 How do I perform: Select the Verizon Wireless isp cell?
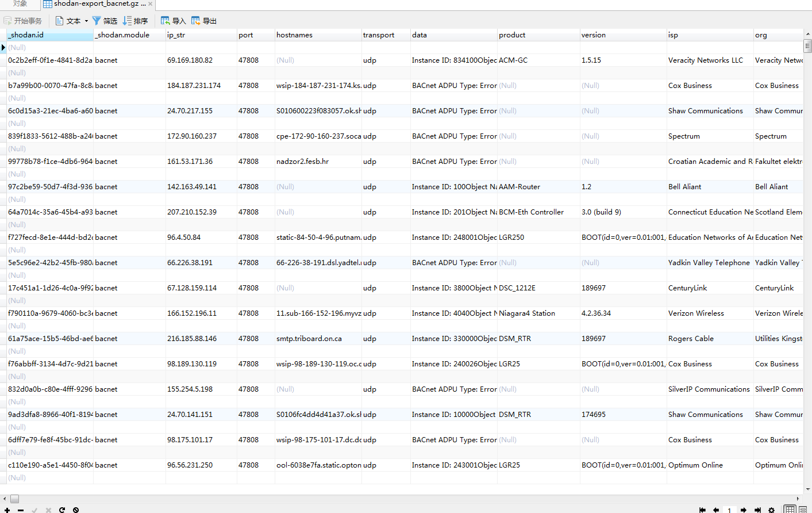click(x=710, y=313)
